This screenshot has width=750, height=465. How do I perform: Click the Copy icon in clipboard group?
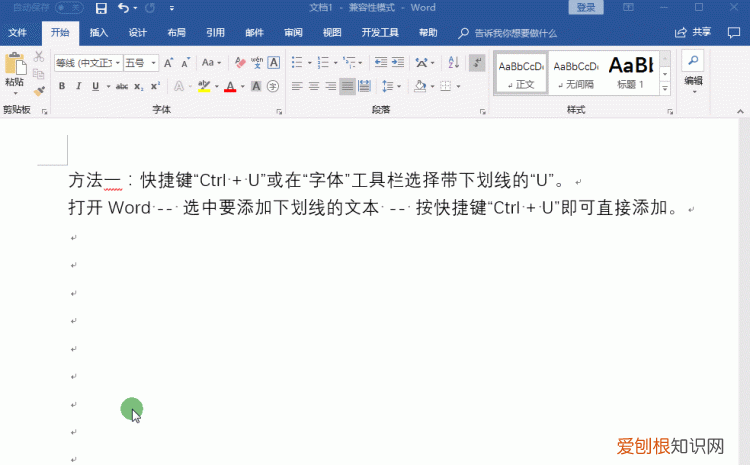pyautogui.click(x=39, y=74)
